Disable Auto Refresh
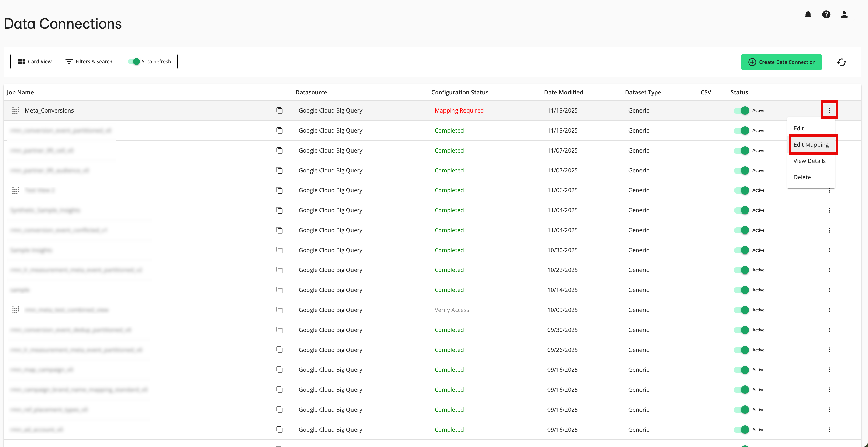This screenshot has width=868, height=447. click(133, 61)
